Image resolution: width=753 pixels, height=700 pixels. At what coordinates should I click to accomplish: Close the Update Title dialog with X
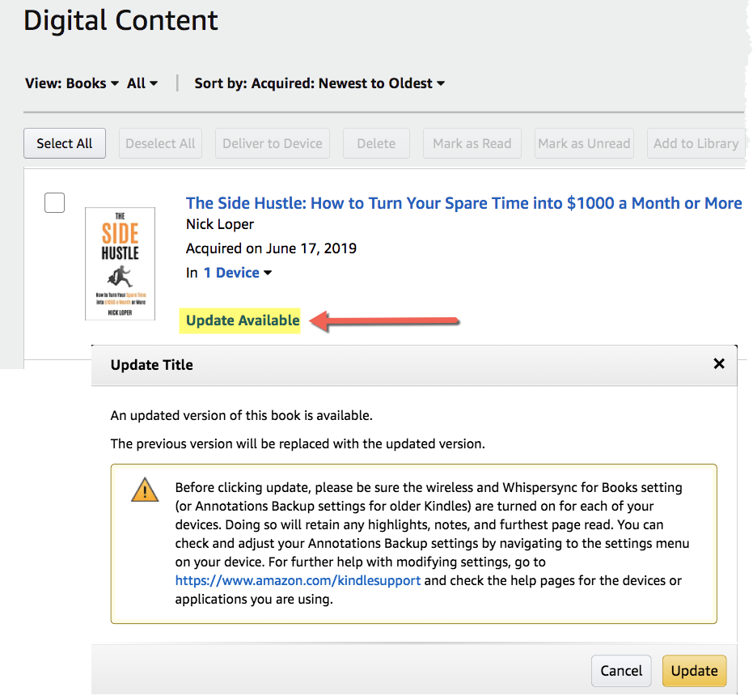pyautogui.click(x=718, y=363)
